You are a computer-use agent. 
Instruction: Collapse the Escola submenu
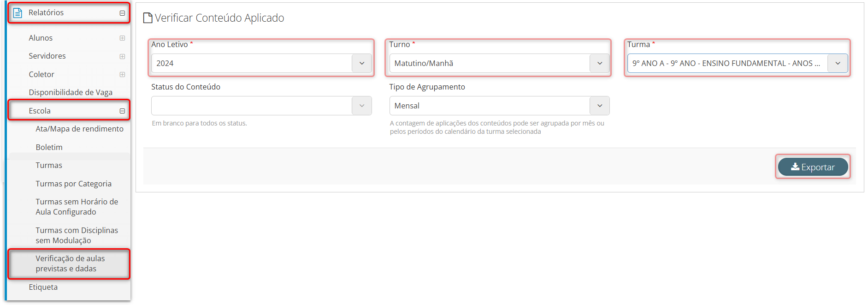[x=122, y=111]
